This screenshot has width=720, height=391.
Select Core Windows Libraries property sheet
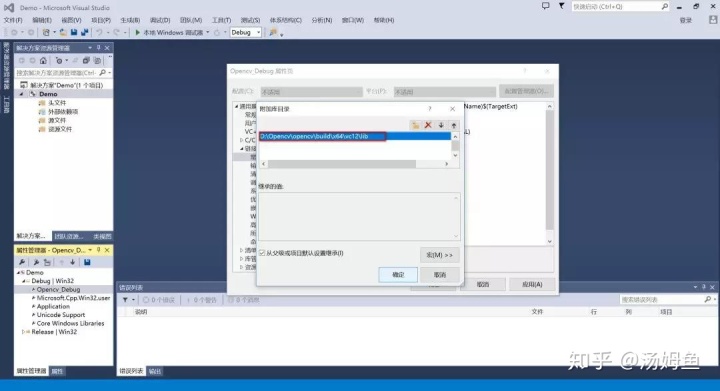70,323
